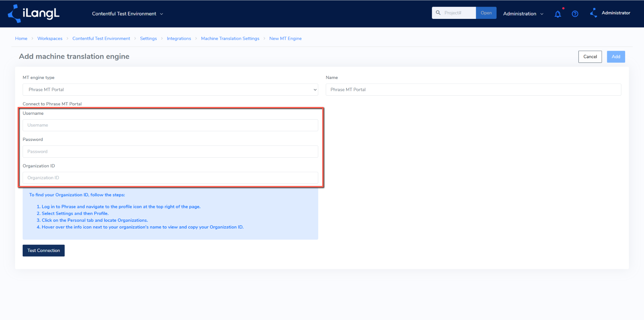Click the search magnifier icon

point(438,13)
